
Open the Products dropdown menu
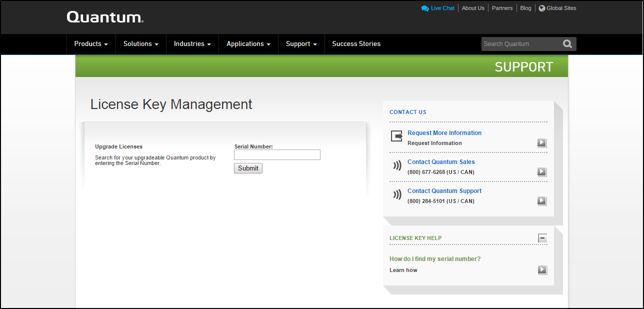(91, 44)
